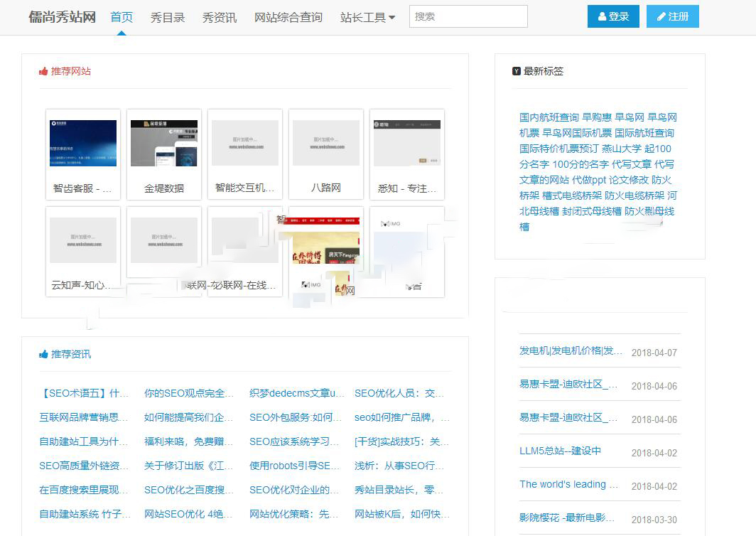
Task: Go to the 秀目录 menu item
Action: tap(168, 17)
